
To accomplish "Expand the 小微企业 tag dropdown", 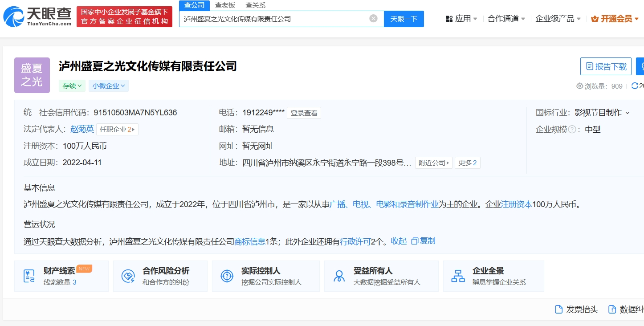I will [x=109, y=86].
